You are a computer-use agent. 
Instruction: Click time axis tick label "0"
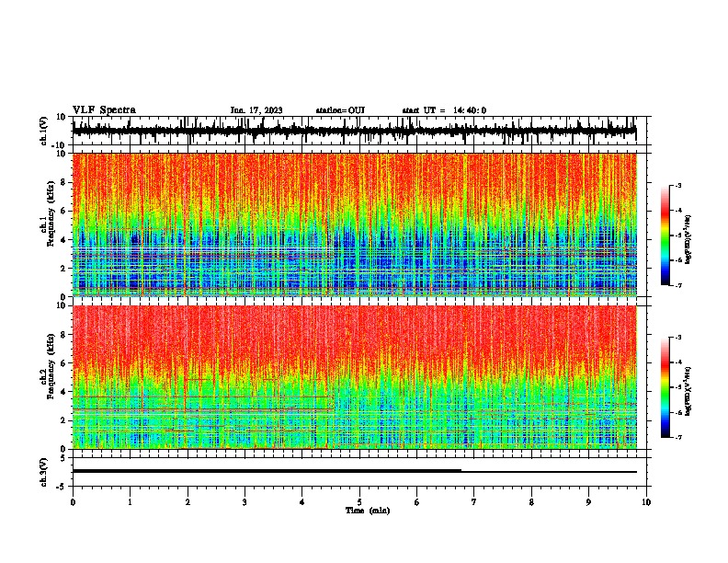73,502
